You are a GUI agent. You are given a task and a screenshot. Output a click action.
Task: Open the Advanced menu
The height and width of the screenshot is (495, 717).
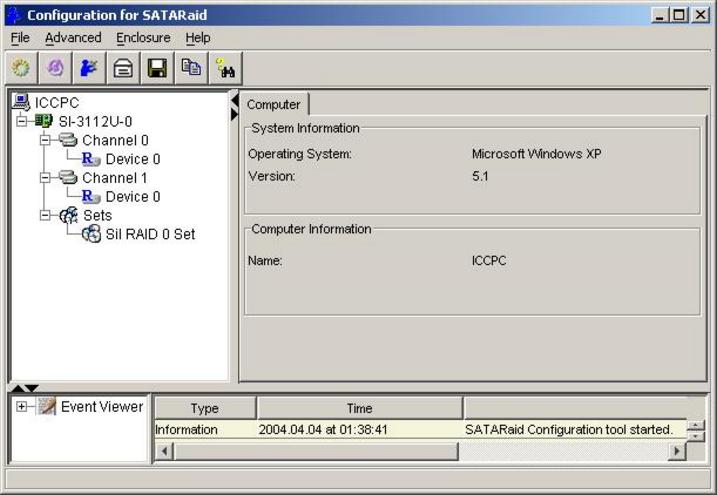pos(73,37)
